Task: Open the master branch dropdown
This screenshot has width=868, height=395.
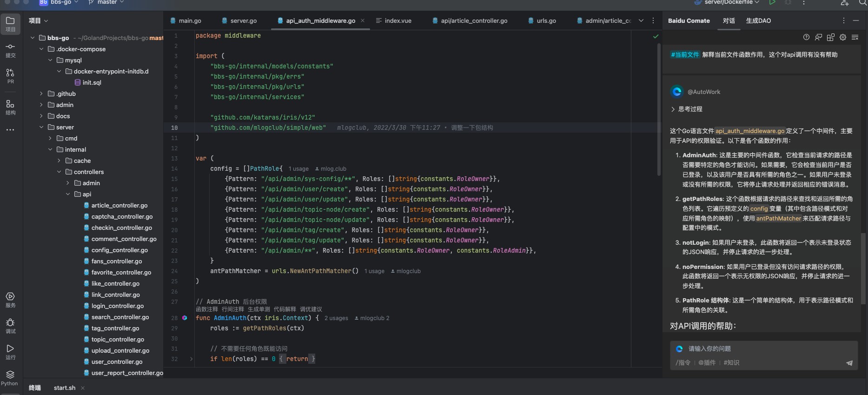Action: 106,2
